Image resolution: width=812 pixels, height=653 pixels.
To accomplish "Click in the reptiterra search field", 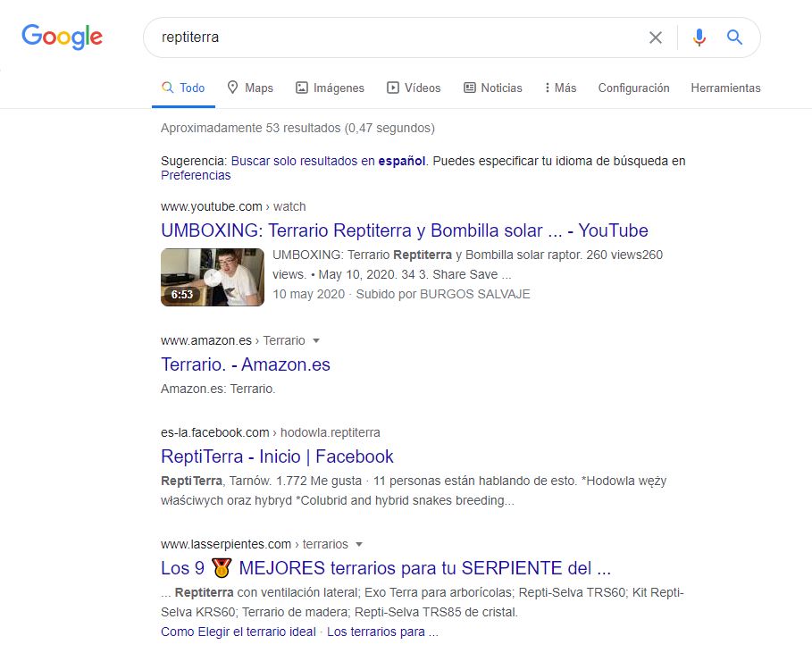I will 393,38.
